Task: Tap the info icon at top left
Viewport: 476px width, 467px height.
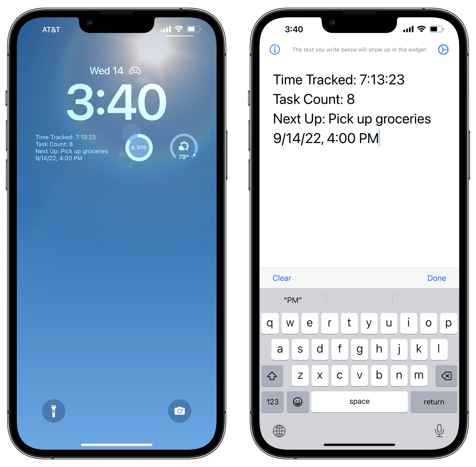Action: [274, 49]
